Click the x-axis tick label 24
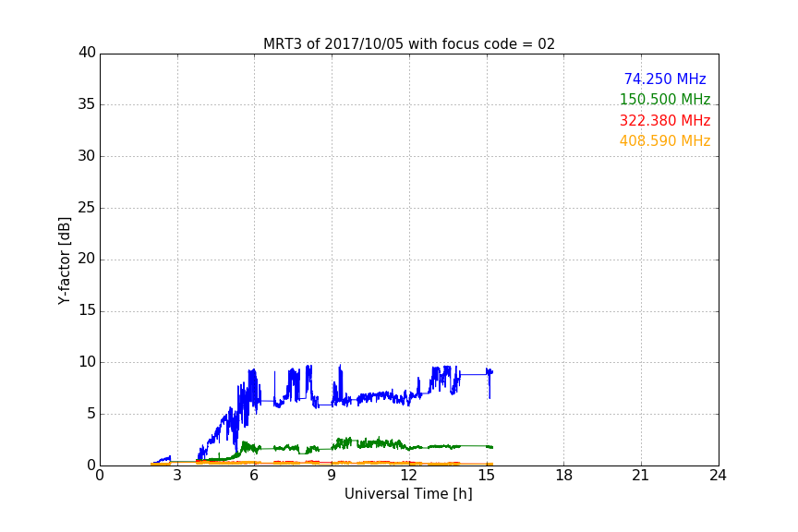 pyautogui.click(x=718, y=476)
